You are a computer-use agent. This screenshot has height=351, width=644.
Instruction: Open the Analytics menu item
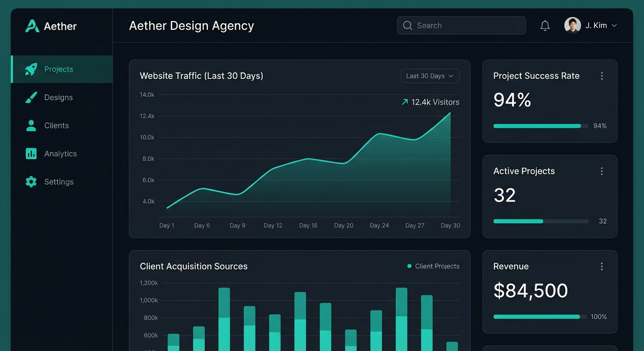(x=60, y=154)
